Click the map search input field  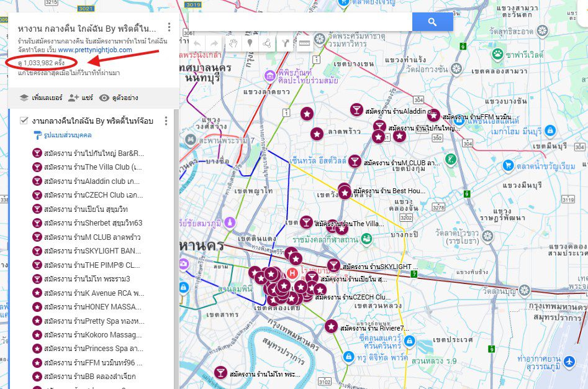(301, 22)
